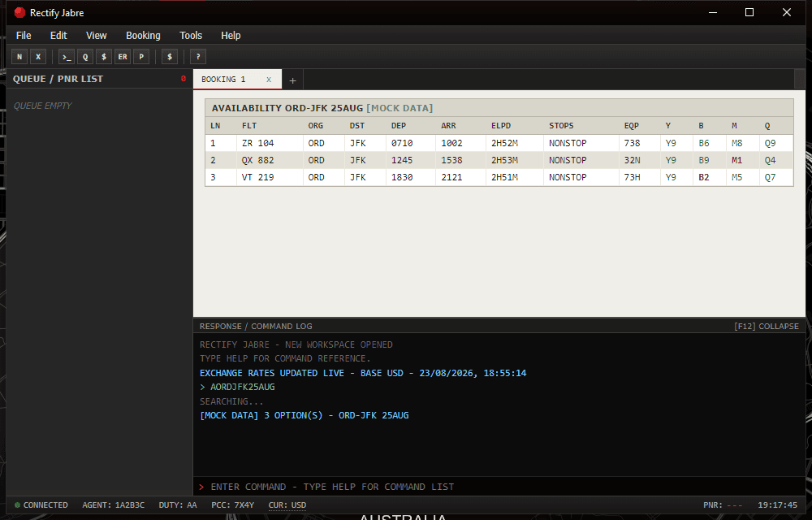Click the P toolbar button

(x=140, y=57)
